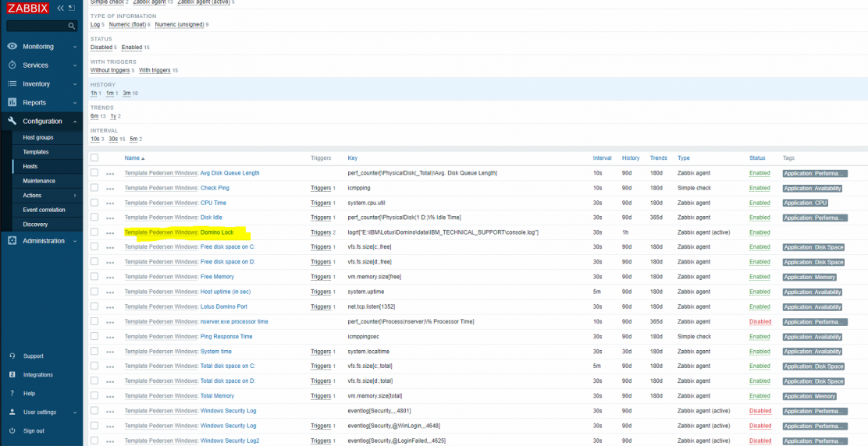This screenshot has height=446, width=868.
Task: Open three-dot menu for Domino Lock item
Action: click(x=110, y=233)
